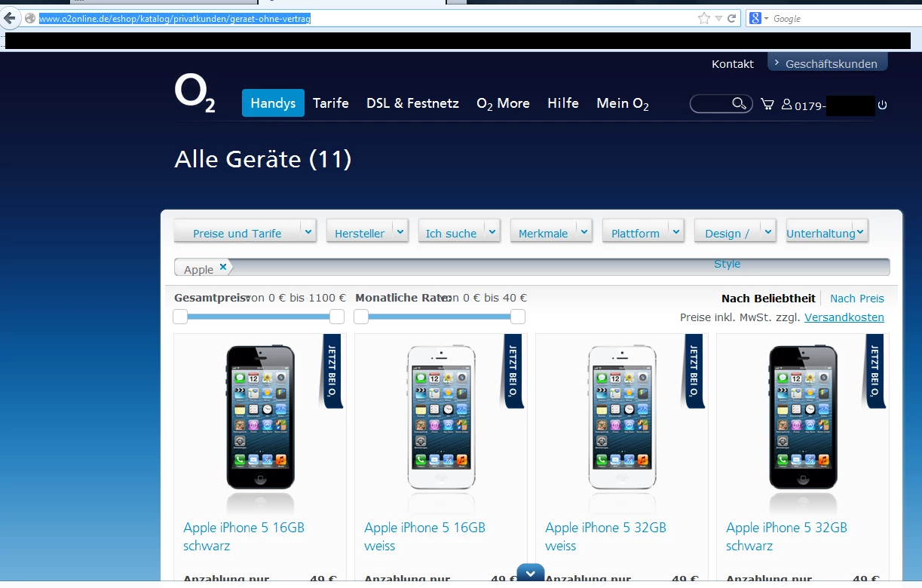
Task: Open the Google search engine icon
Action: (x=755, y=18)
